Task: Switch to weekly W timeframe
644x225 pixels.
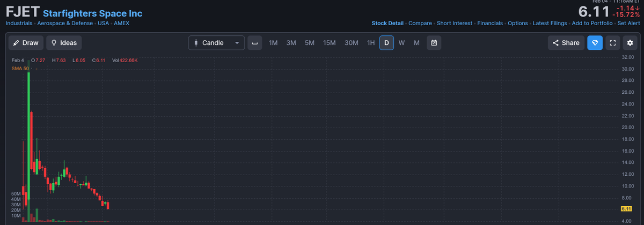Action: (x=401, y=43)
